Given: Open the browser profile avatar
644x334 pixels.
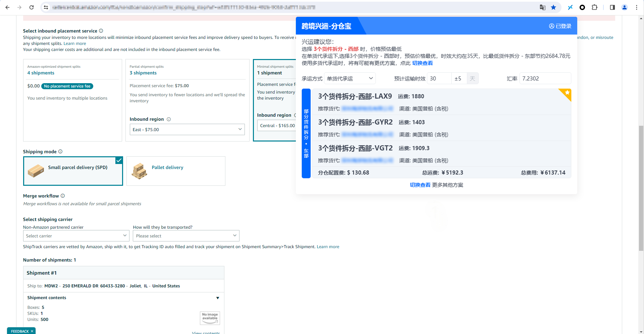Looking at the screenshot, I should point(625,7).
